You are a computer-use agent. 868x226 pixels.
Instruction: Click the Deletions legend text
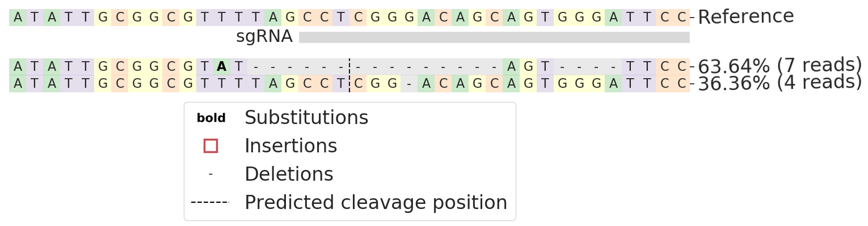point(289,174)
